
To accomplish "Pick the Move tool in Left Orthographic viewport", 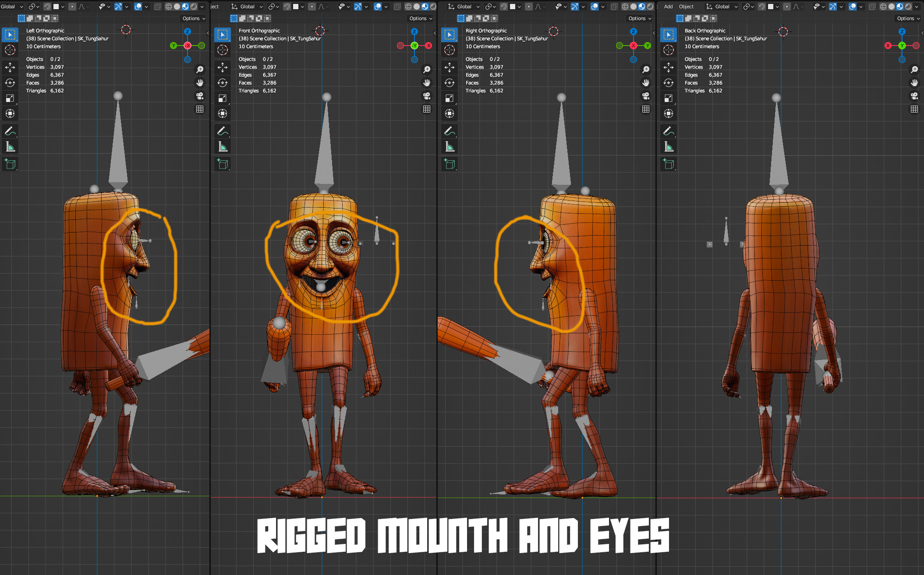I will 10,67.
